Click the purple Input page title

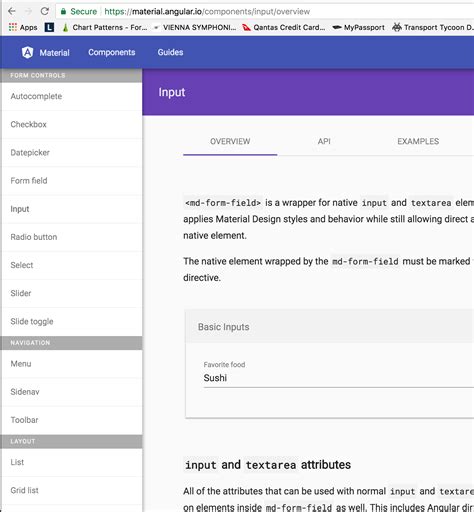tap(172, 92)
